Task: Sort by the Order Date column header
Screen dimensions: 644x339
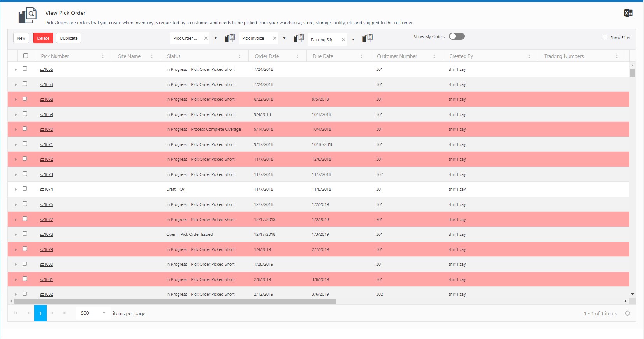Action: pyautogui.click(x=267, y=56)
